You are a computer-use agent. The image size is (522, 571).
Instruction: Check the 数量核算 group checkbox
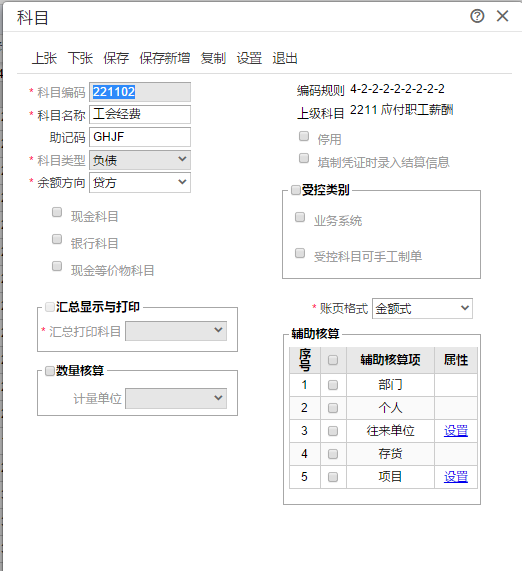click(50, 371)
